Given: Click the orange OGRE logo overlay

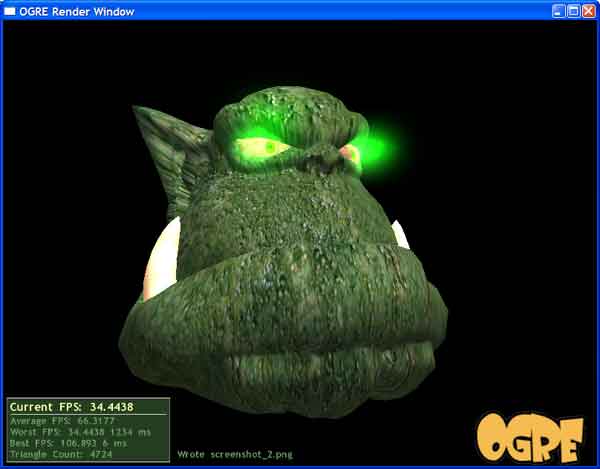Looking at the screenshot, I should pyautogui.click(x=530, y=437).
